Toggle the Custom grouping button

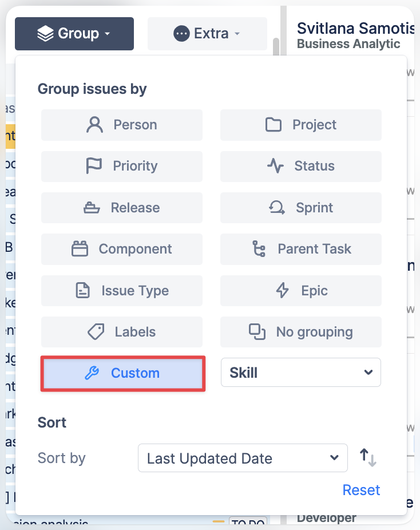point(122,373)
